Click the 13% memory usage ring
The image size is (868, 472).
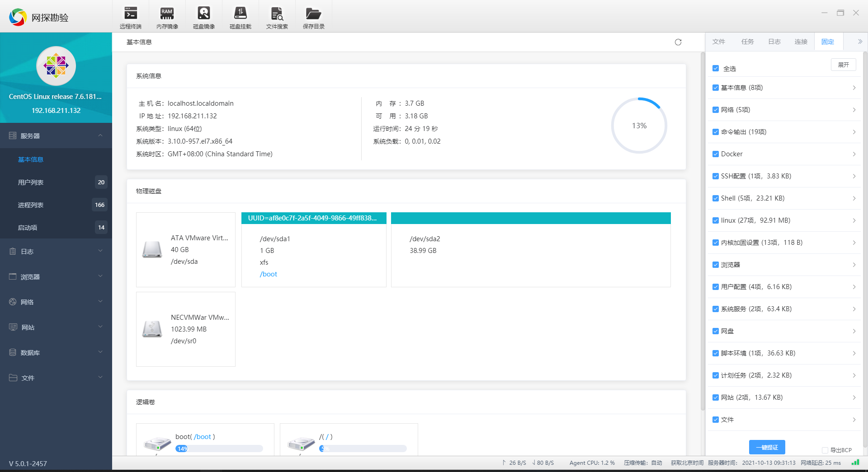[x=639, y=126]
